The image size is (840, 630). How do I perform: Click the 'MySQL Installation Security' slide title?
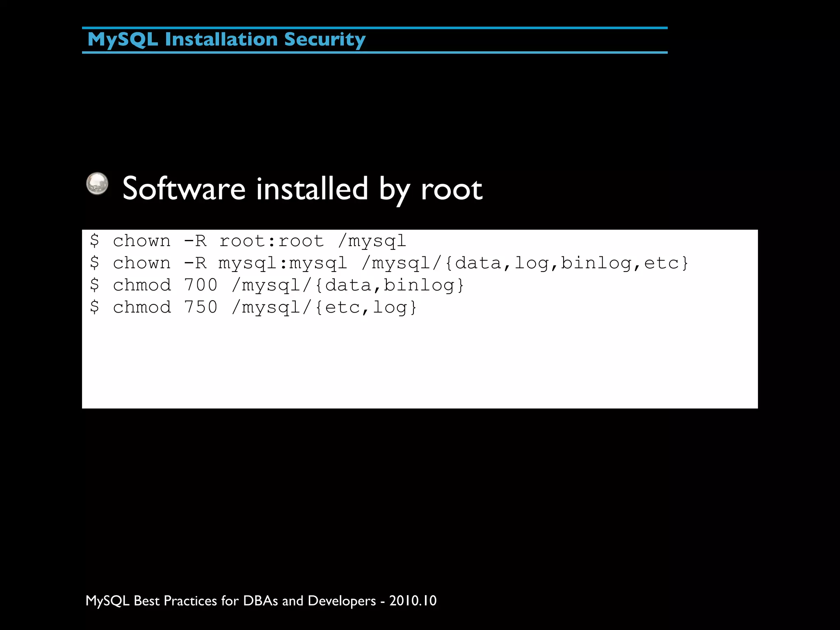[226, 40]
